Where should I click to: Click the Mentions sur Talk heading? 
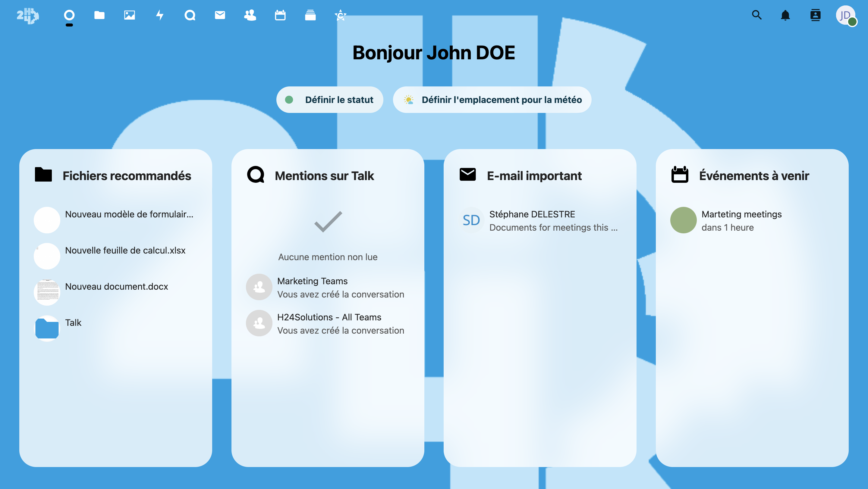tap(324, 176)
